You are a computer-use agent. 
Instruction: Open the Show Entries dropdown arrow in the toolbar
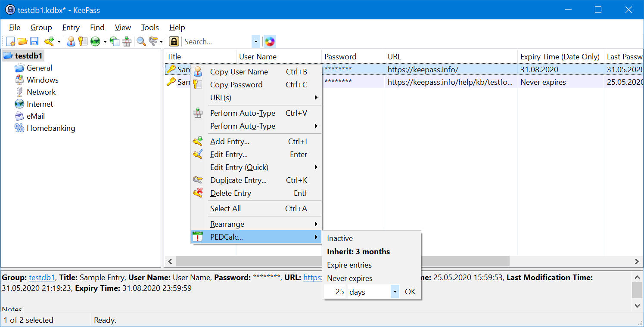pyautogui.click(x=162, y=42)
